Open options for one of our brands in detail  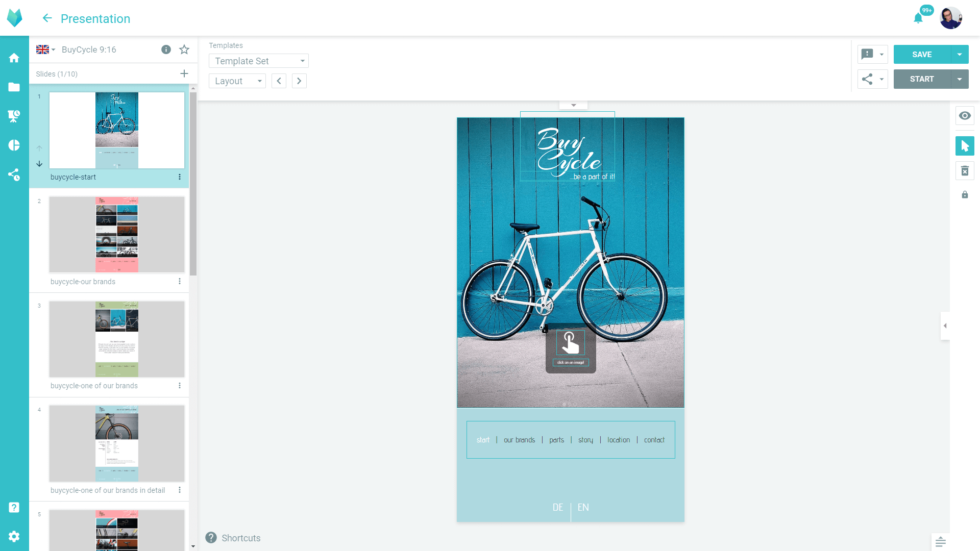[x=180, y=490]
